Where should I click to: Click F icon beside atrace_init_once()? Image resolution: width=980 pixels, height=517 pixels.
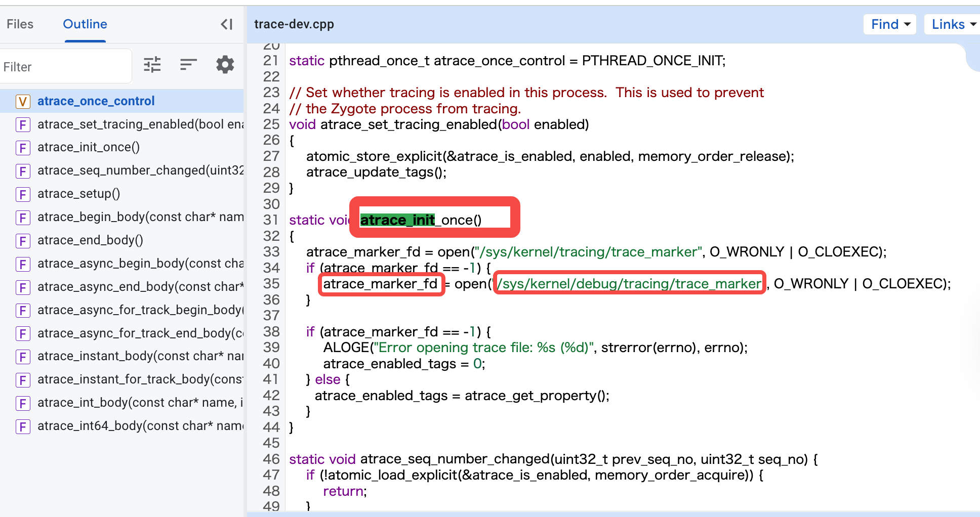23,148
